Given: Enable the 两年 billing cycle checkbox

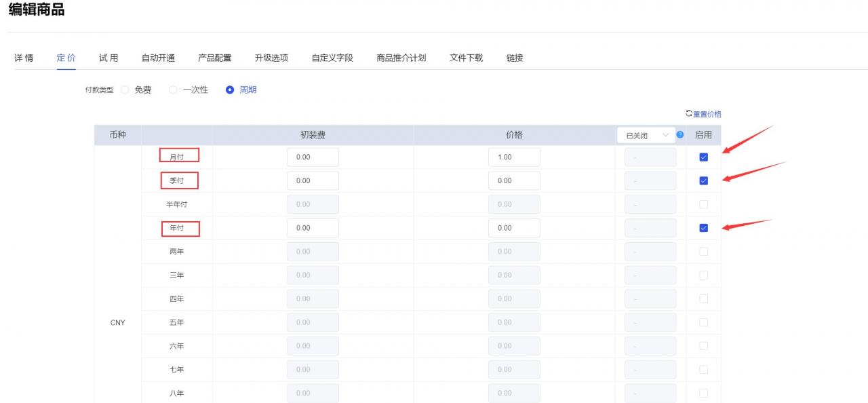Looking at the screenshot, I should (703, 252).
